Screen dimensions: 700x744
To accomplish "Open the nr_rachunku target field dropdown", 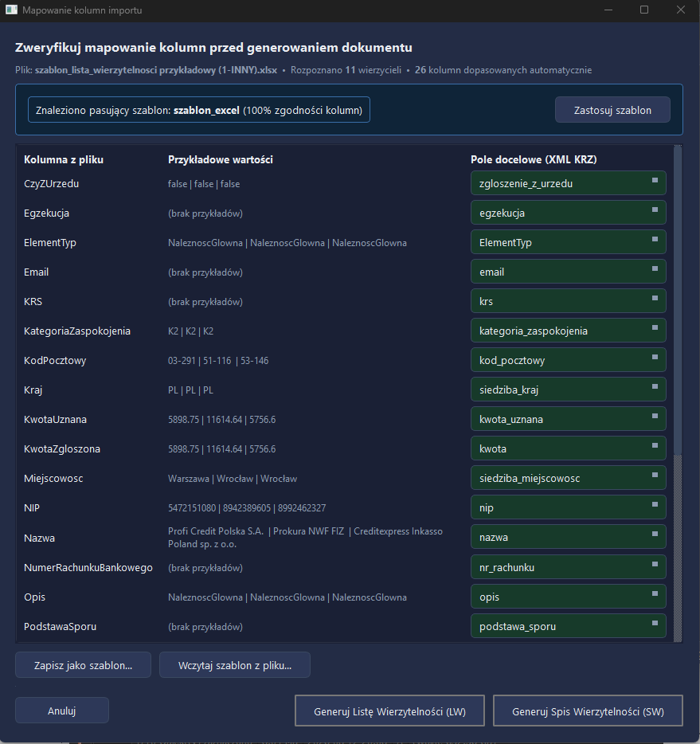I will 568,566.
